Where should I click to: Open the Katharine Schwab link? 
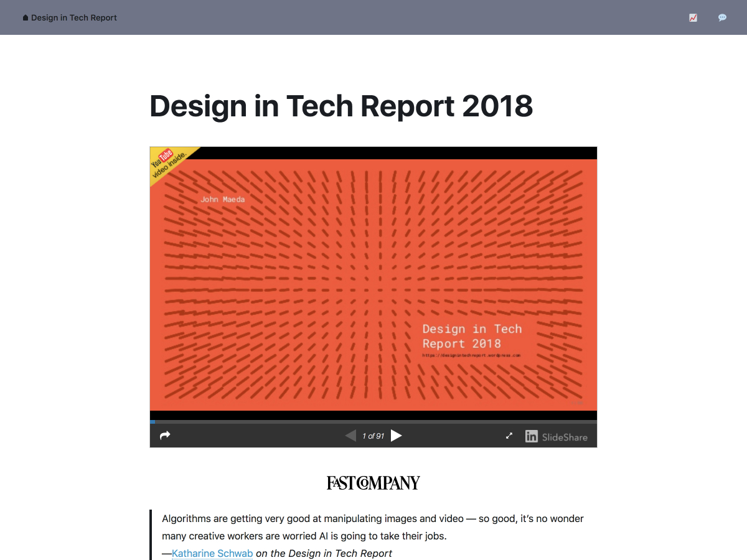212,553
